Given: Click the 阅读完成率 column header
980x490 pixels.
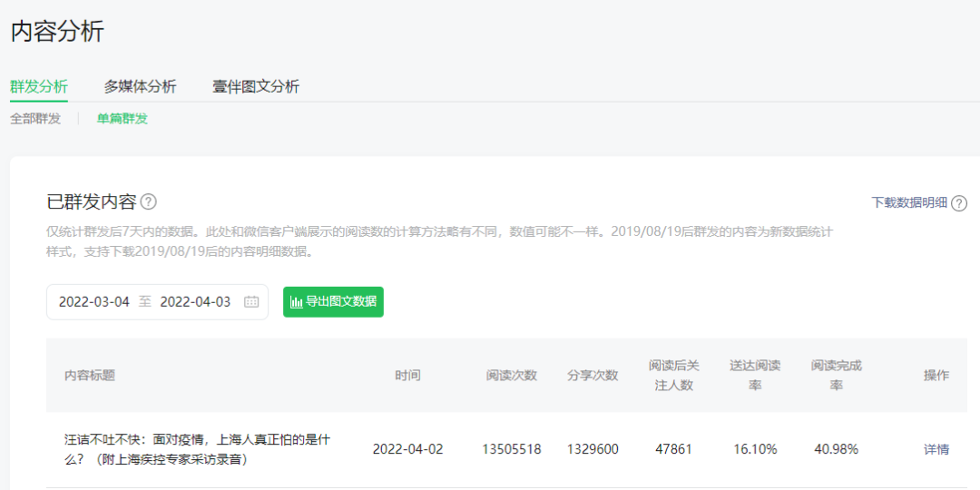Looking at the screenshot, I should point(837,376).
